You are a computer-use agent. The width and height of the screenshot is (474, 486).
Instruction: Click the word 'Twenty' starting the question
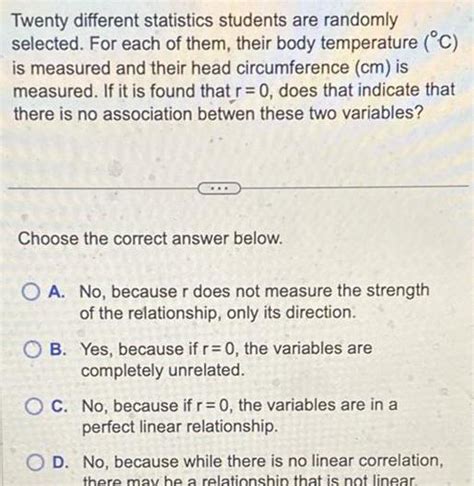click(40, 21)
